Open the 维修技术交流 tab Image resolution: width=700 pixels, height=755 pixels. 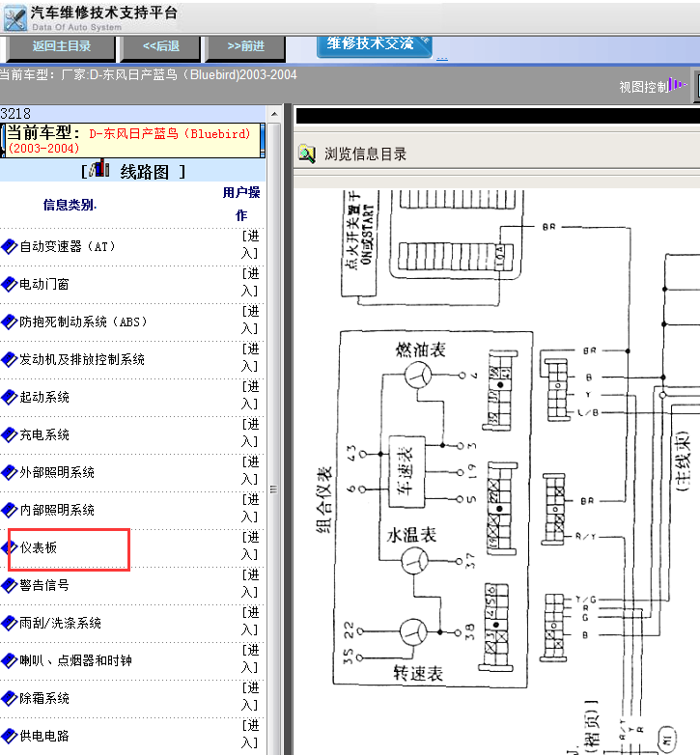point(374,45)
